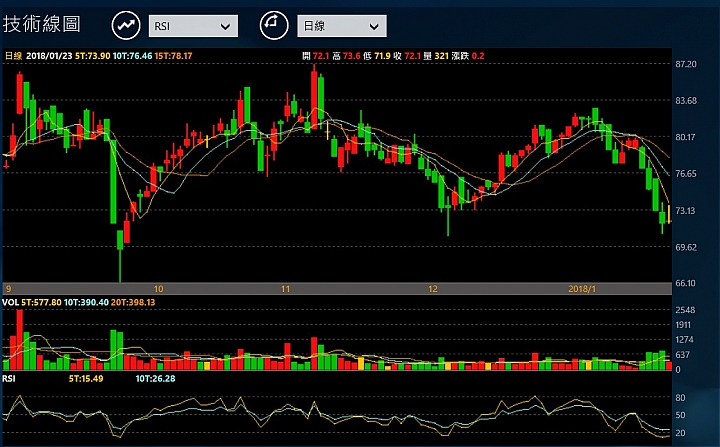Click the RSI 50 axis label

tap(681, 415)
